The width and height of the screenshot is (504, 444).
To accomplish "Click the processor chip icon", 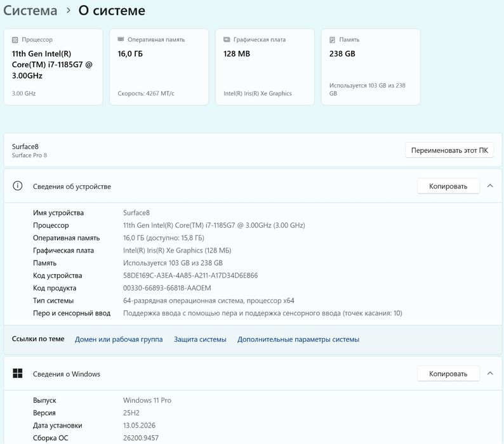I will (15, 40).
